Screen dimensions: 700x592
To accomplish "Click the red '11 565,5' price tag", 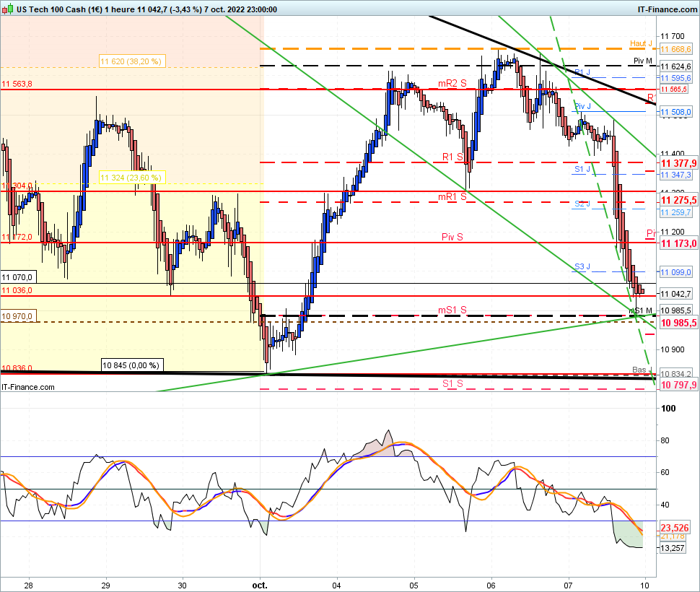I will pos(674,90).
